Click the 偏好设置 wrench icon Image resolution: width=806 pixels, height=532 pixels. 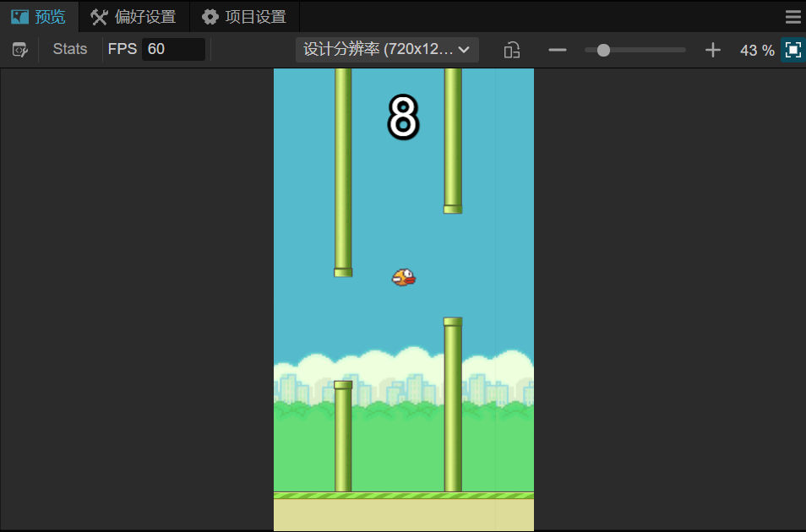pos(99,17)
